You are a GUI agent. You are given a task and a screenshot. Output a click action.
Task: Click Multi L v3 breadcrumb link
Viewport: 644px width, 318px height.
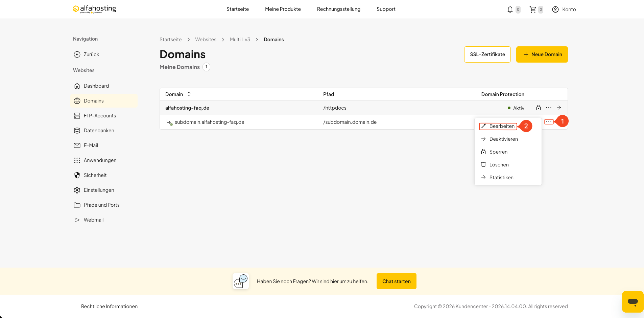(x=240, y=40)
